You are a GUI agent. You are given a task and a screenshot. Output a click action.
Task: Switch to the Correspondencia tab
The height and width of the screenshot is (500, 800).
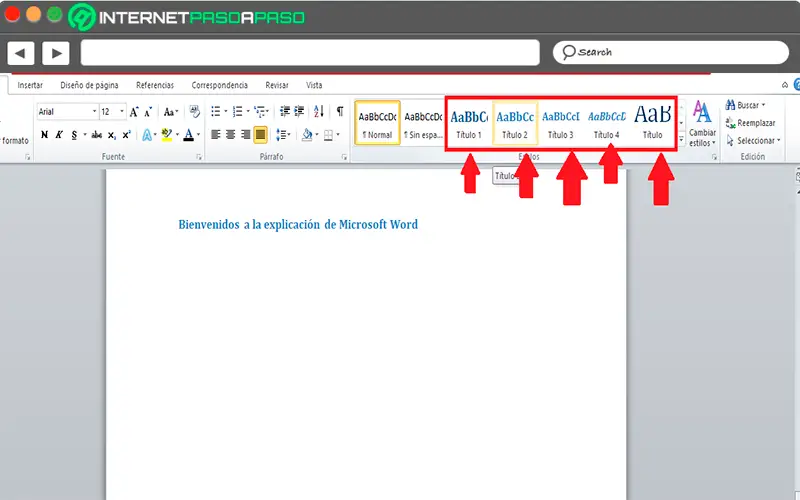tap(220, 85)
